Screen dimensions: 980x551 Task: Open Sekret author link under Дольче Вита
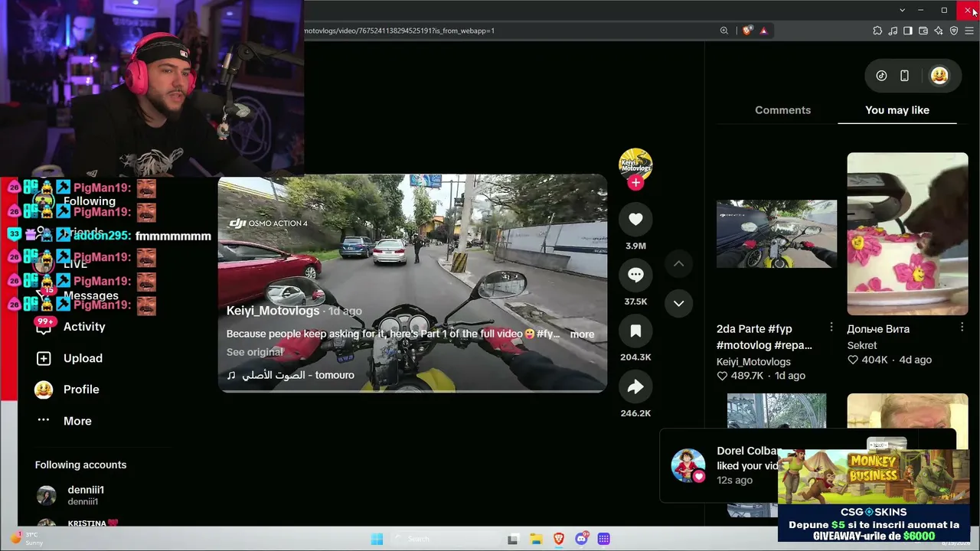pyautogui.click(x=862, y=345)
